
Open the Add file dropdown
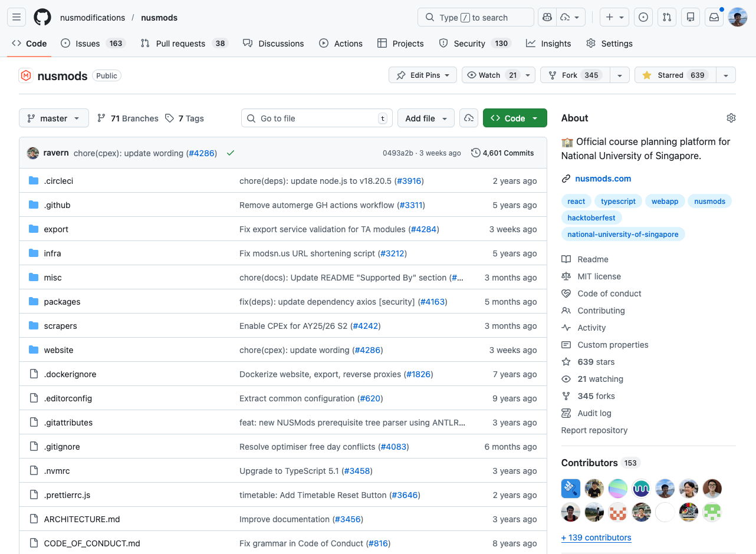click(x=426, y=118)
